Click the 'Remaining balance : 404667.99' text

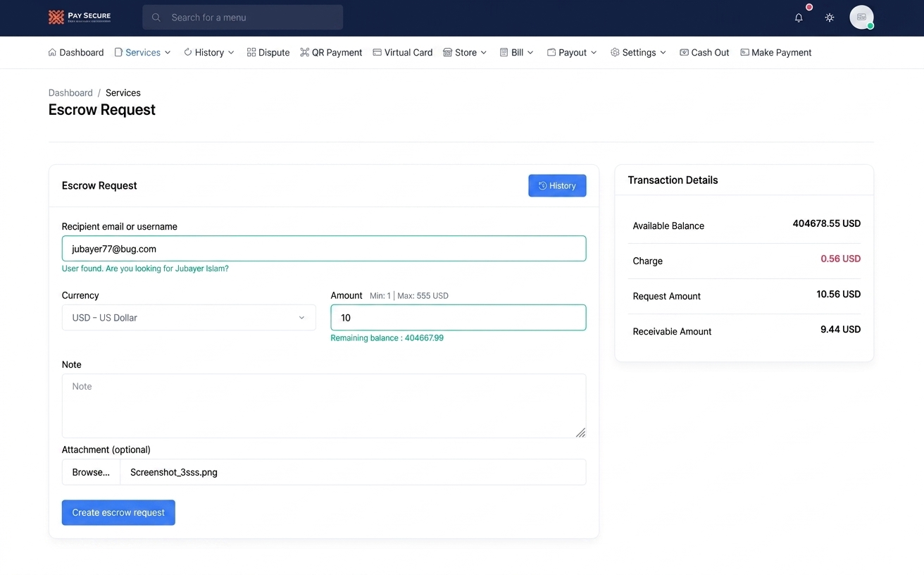click(x=387, y=338)
